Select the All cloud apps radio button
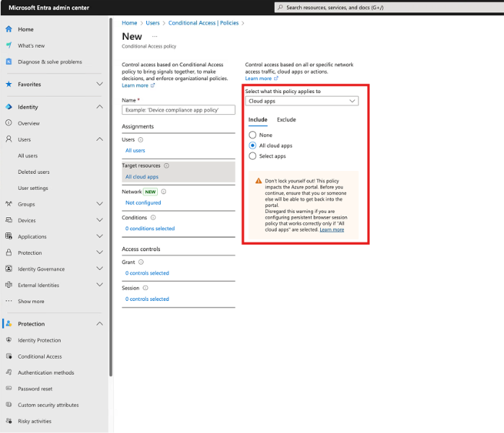This screenshot has width=504, height=433. tap(252, 146)
